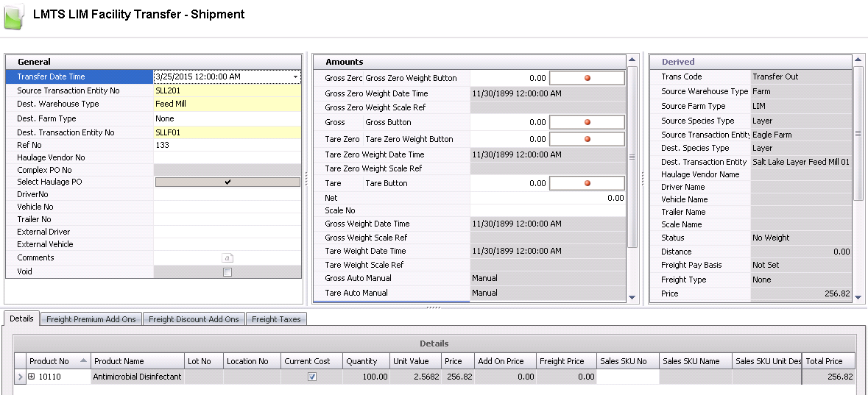Click the Haulage Vendor No field
Image resolution: width=868 pixels, height=395 pixels.
pyautogui.click(x=227, y=157)
